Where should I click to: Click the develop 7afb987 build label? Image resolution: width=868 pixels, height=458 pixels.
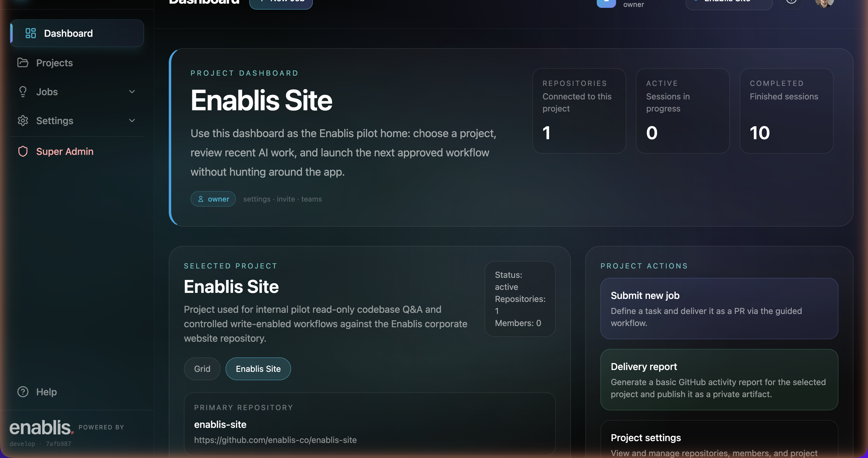click(x=40, y=444)
